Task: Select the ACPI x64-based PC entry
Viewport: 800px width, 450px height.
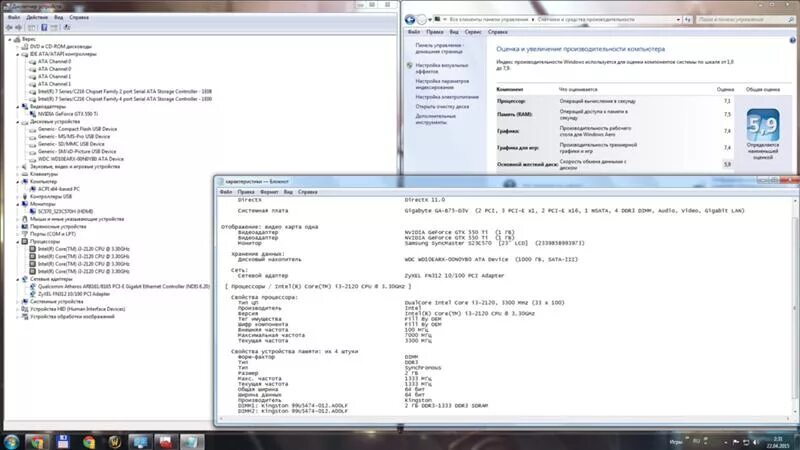Action: pos(59,189)
